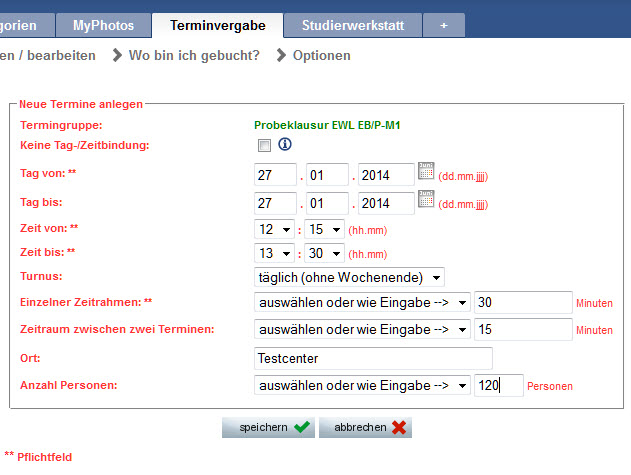The width and height of the screenshot is (631, 475).
Task: Focus the Einzelner Zeitrahmen minutes field
Action: (x=523, y=302)
